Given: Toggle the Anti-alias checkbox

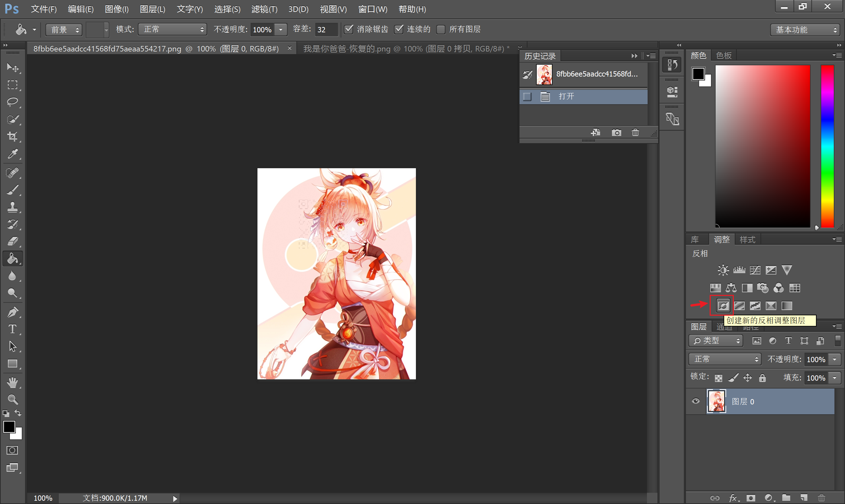Looking at the screenshot, I should [349, 29].
